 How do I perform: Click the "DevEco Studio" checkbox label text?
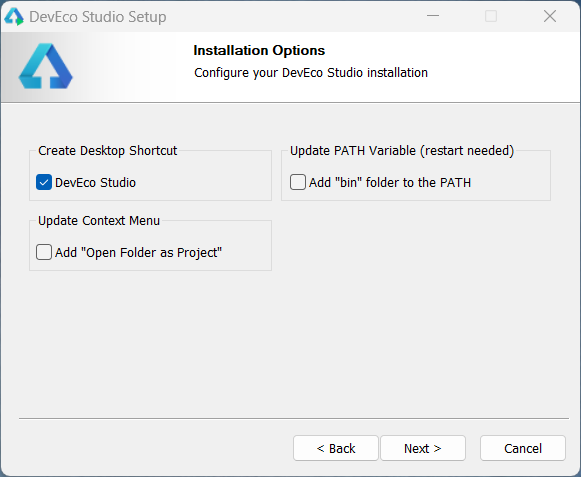[96, 183]
